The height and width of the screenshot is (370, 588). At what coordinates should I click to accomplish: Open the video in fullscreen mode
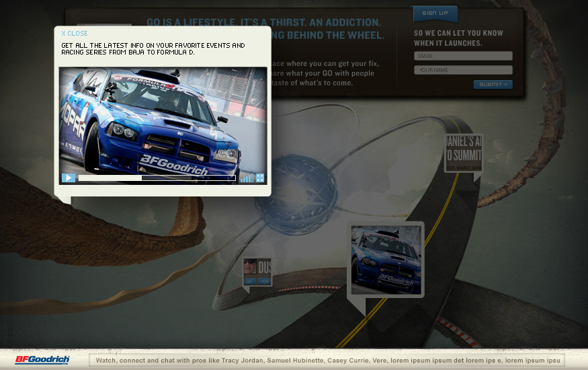[260, 178]
